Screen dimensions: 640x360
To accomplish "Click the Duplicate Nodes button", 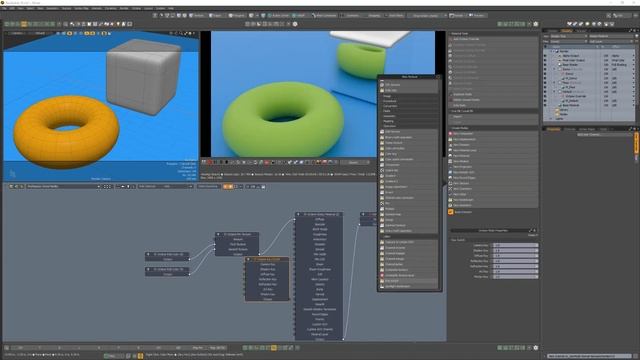I will pyautogui.click(x=493, y=94).
